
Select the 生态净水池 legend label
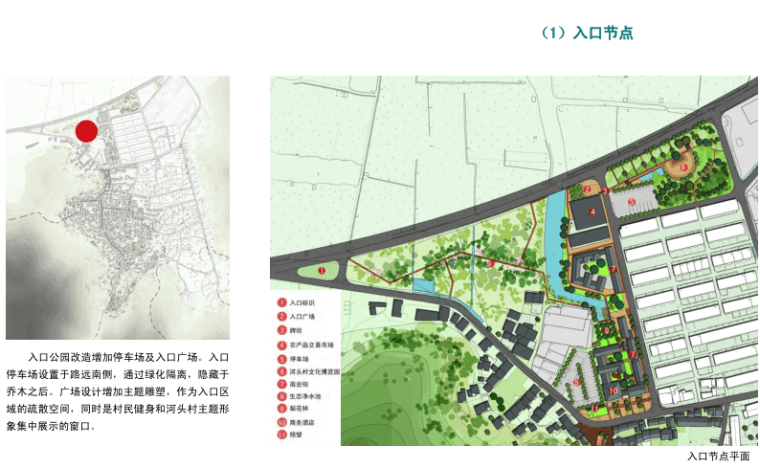[x=305, y=397]
